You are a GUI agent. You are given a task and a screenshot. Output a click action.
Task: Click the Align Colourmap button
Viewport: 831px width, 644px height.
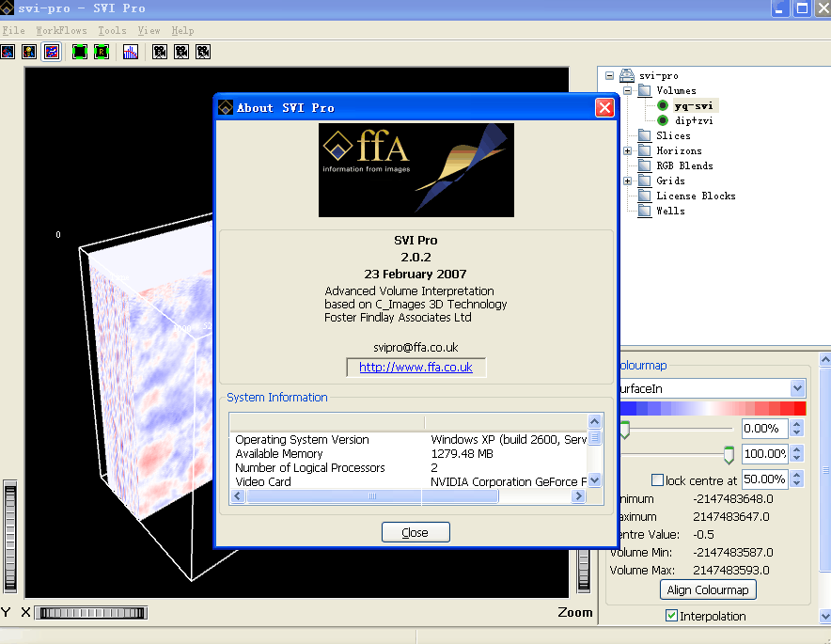[708, 589]
